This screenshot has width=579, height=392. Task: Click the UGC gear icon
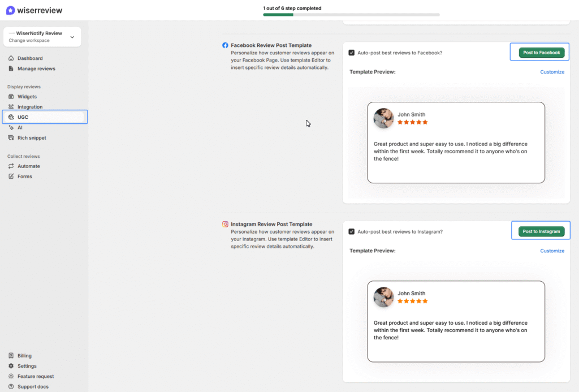click(x=11, y=117)
